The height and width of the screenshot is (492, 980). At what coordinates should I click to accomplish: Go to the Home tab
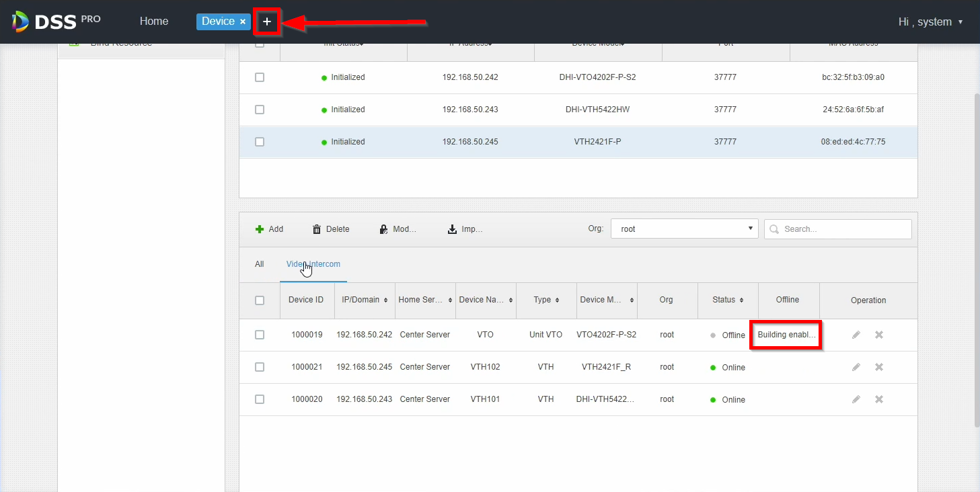coord(154,22)
